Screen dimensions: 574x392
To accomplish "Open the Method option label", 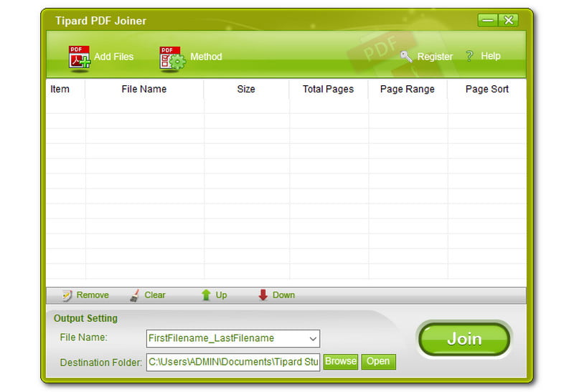I will tap(206, 57).
